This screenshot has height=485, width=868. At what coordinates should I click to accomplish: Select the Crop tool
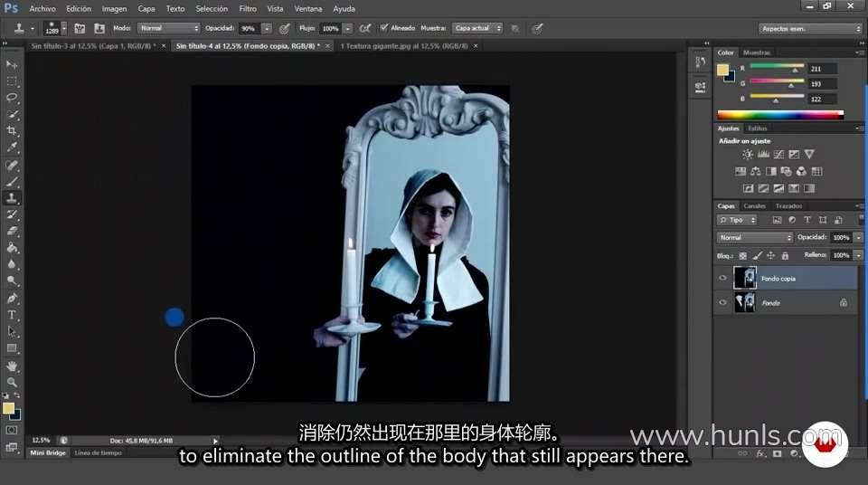[12, 131]
